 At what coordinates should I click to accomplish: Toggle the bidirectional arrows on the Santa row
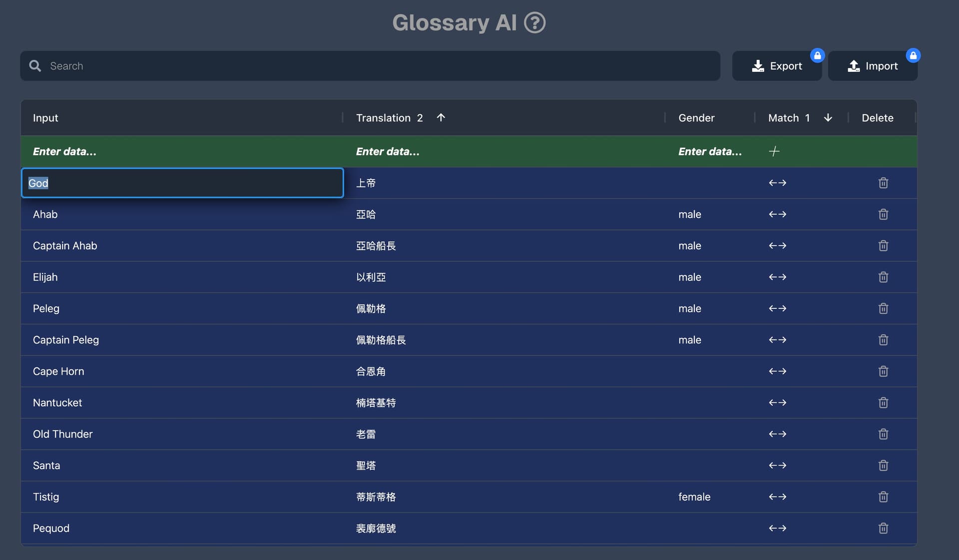point(777,465)
